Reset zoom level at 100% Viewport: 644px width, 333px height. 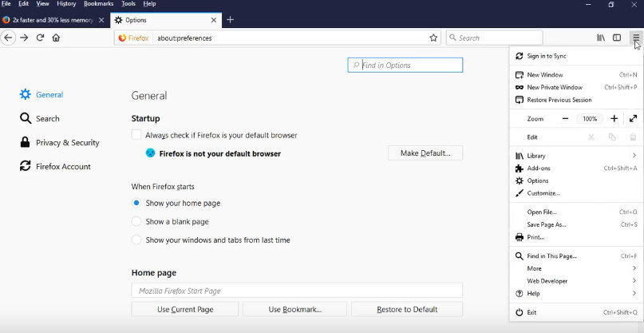coord(590,119)
